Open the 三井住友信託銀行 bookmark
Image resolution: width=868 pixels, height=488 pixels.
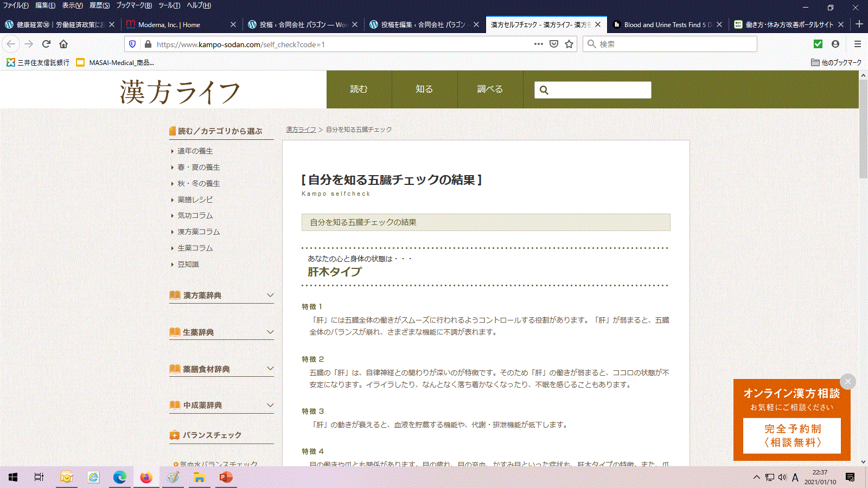[x=38, y=62]
